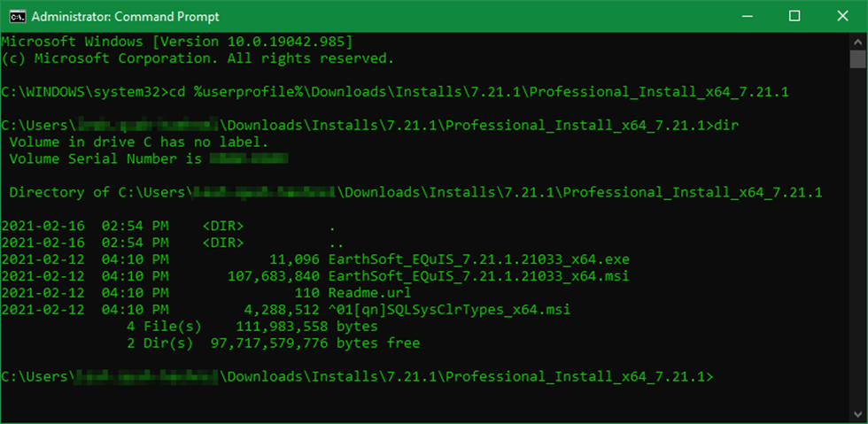868x424 pixels.
Task: Click the Microsoft Windows version line
Action: click(x=177, y=42)
